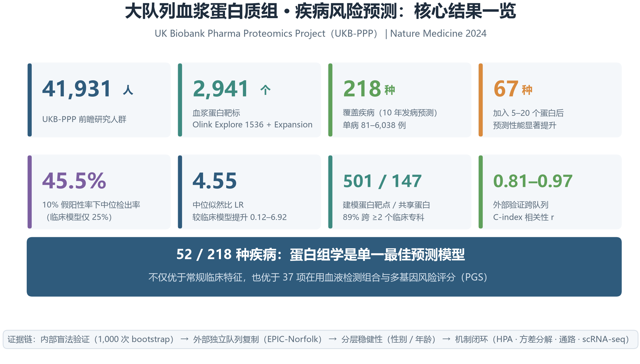640x364 pixels.
Task: Click 89% 跨 ≥2 个临床专科 line
Action: click(x=383, y=217)
